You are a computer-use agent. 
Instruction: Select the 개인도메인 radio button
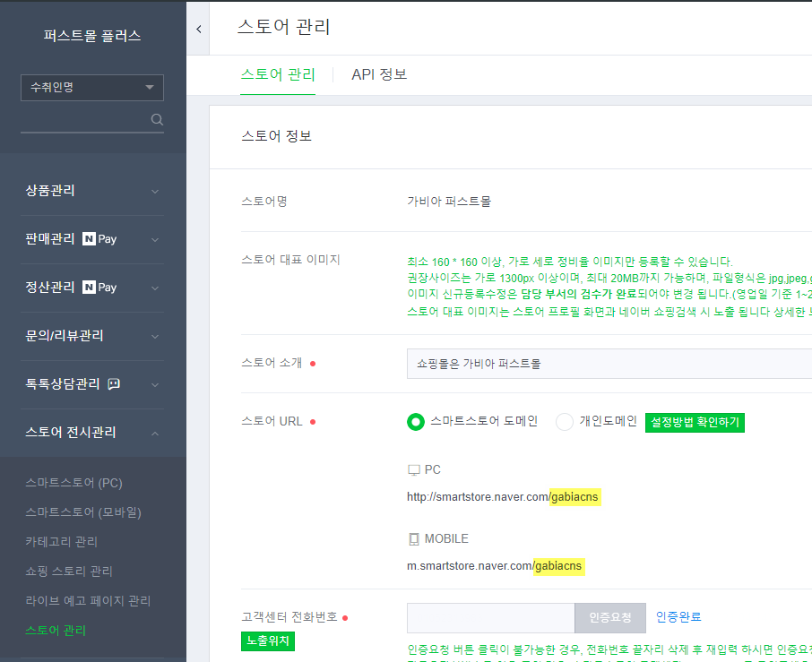(x=564, y=422)
